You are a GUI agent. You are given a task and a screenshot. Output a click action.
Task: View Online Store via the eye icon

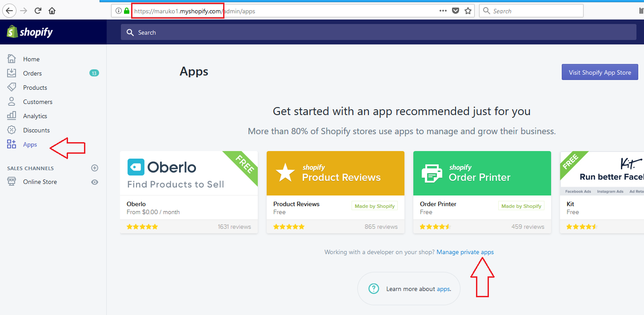tap(94, 182)
